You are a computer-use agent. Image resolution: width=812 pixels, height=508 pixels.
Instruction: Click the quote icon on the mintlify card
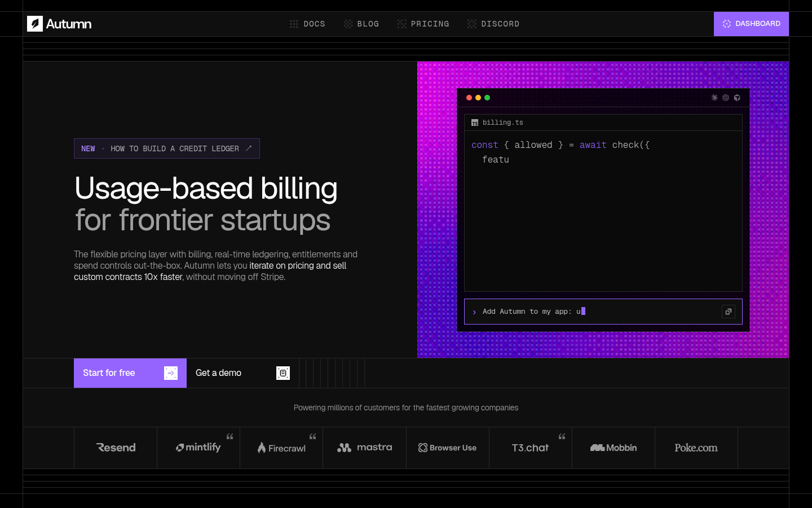point(230,436)
